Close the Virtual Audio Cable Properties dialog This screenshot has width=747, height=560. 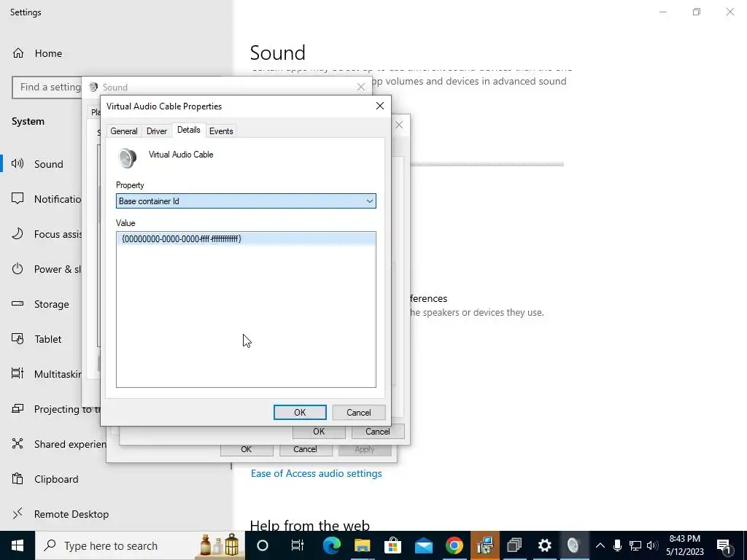(379, 106)
